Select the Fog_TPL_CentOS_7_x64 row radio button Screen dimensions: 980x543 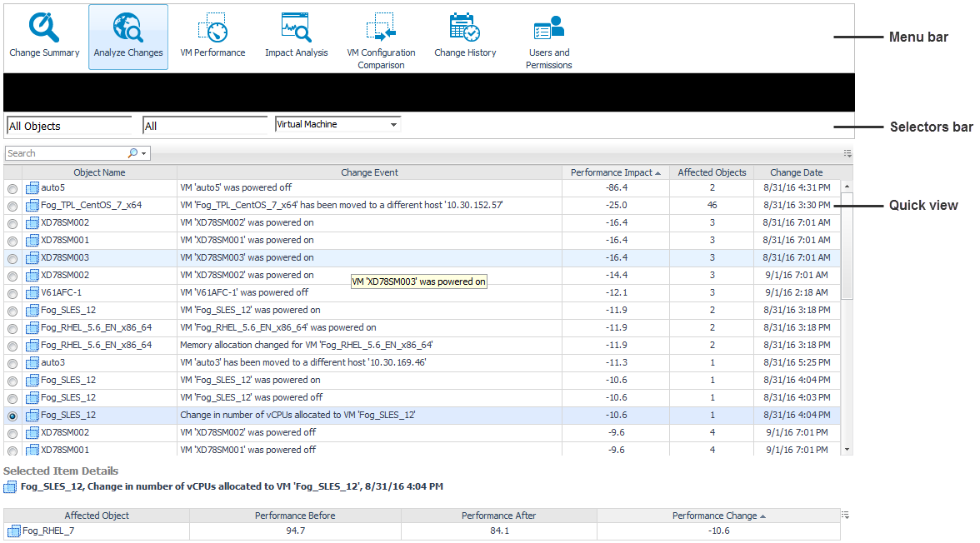point(12,207)
